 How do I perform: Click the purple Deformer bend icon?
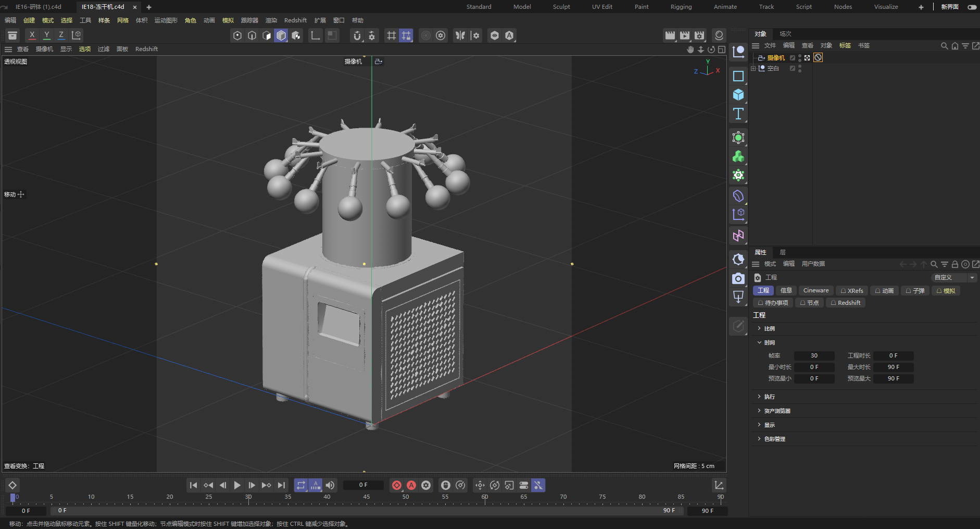pos(738,196)
